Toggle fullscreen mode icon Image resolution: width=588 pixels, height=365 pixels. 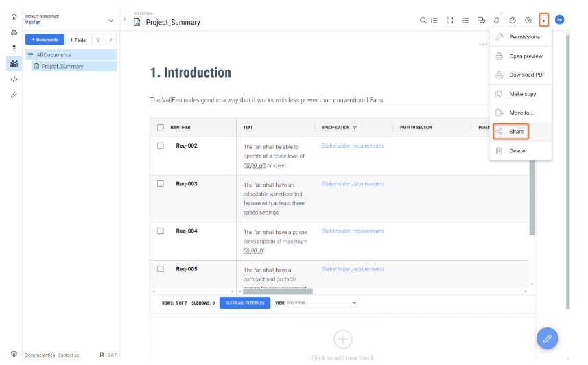[x=450, y=21]
